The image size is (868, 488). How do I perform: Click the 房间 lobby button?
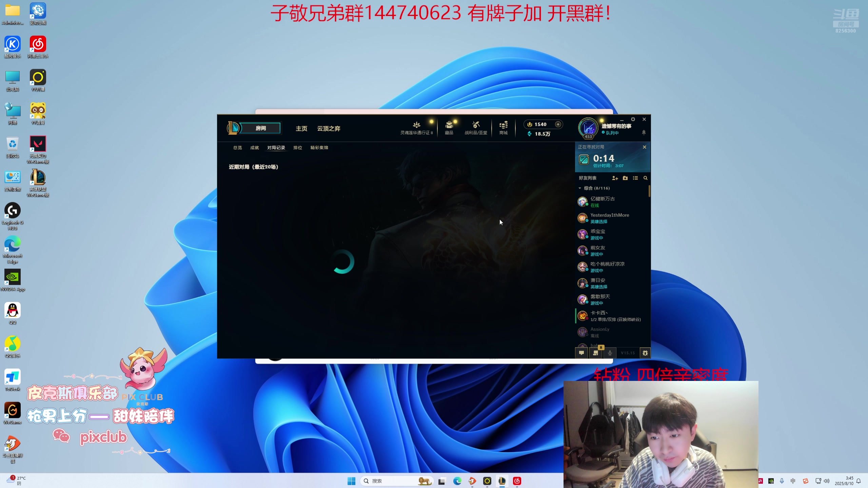(x=261, y=128)
